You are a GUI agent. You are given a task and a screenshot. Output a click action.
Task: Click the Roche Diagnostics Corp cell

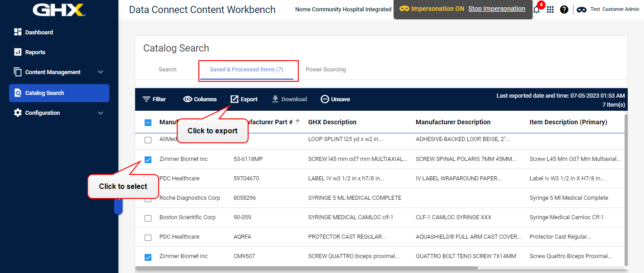(190, 198)
